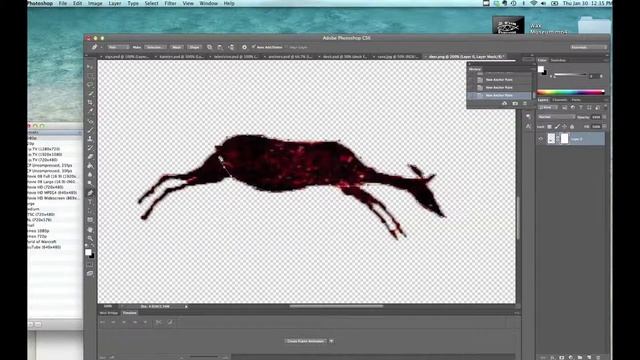Create new snapshot in History panel
The width and height of the screenshot is (640, 360).
515,104
